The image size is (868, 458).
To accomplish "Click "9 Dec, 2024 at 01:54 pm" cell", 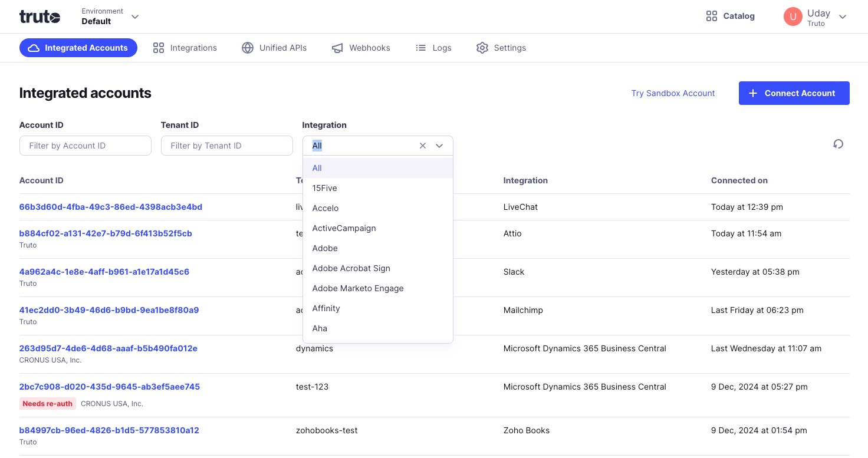I will pyautogui.click(x=759, y=430).
